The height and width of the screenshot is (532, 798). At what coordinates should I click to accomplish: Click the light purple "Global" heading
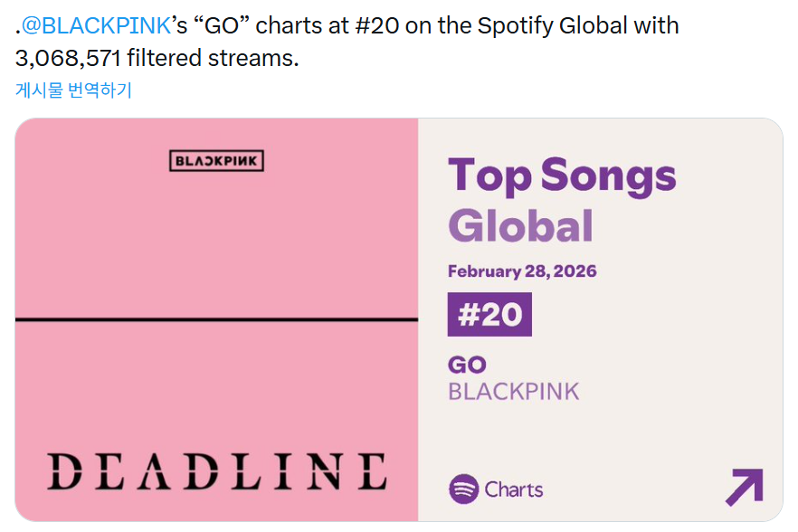click(520, 226)
